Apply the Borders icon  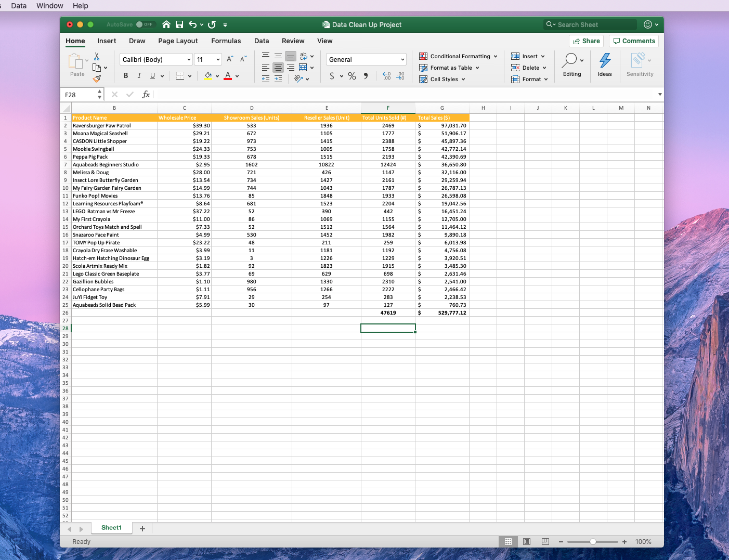coord(180,76)
